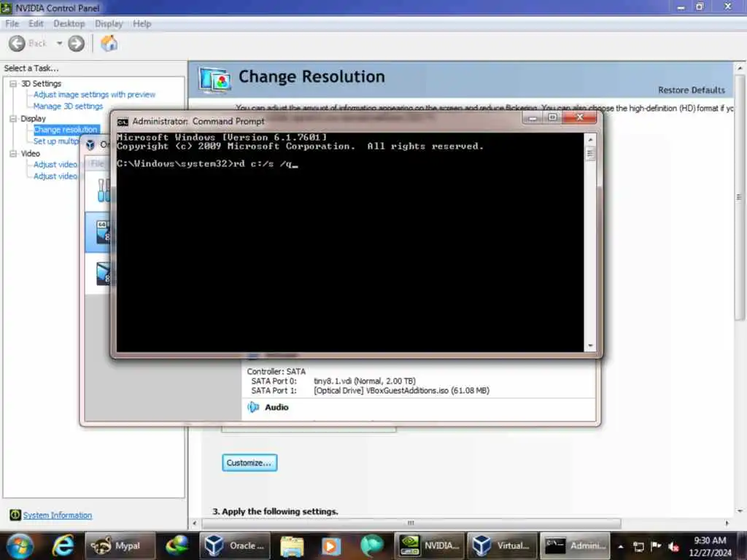Click the VirtualBox tools wrench icon
This screenshot has height=560, width=747.
click(x=104, y=190)
